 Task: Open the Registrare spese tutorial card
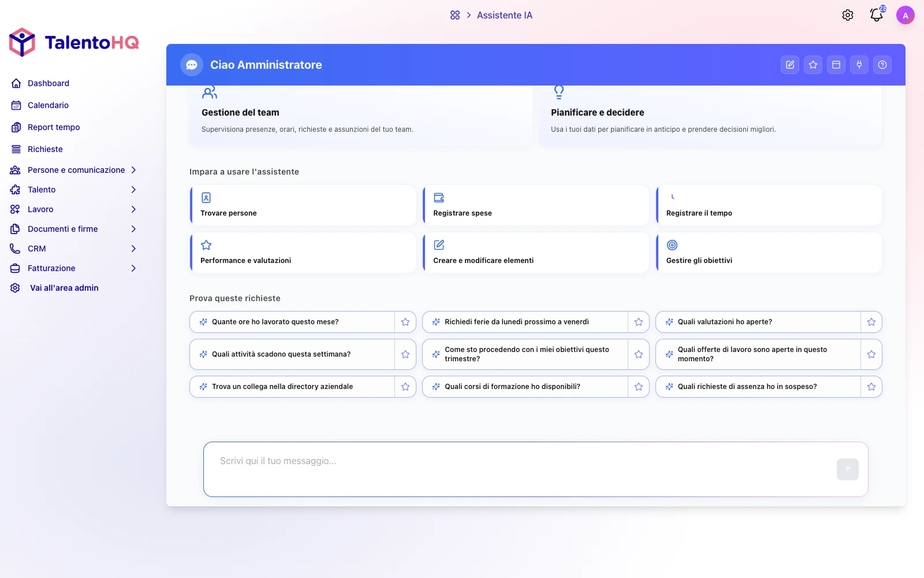click(536, 205)
